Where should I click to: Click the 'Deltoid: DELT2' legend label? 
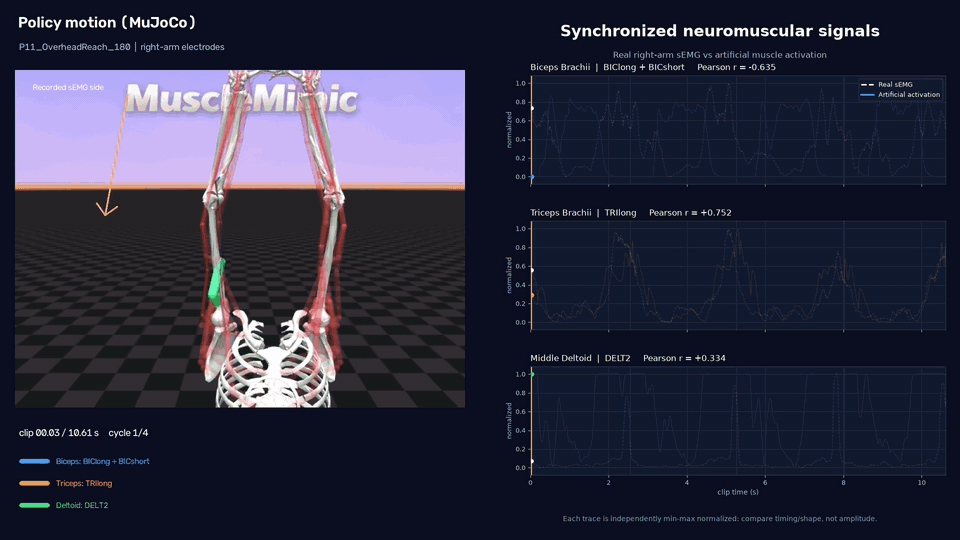pos(82,506)
